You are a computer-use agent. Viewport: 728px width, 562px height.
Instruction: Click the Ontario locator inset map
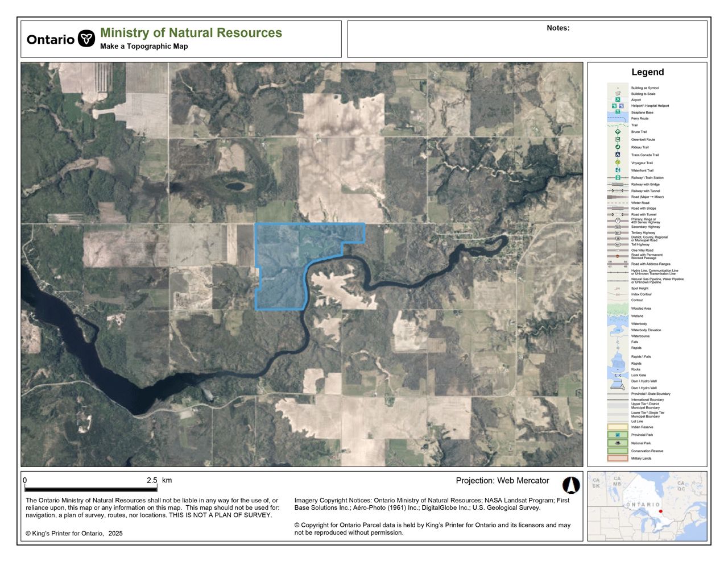647,506
